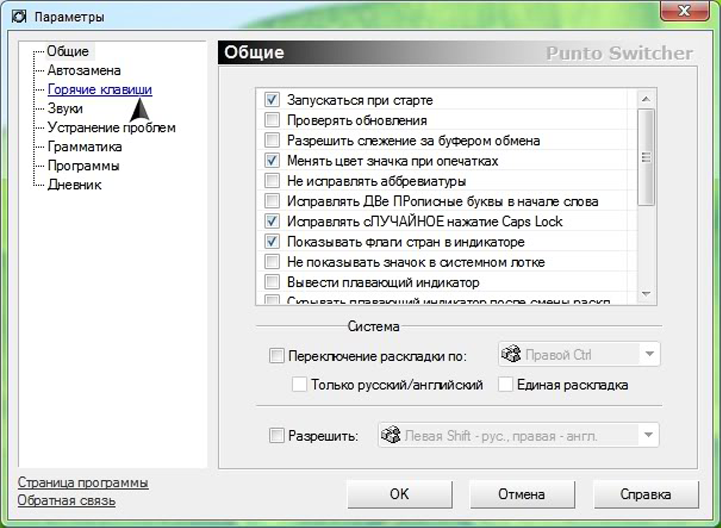Image resolution: width=721 pixels, height=528 pixels.
Task: Check Единая раскладка option
Action: click(505, 384)
